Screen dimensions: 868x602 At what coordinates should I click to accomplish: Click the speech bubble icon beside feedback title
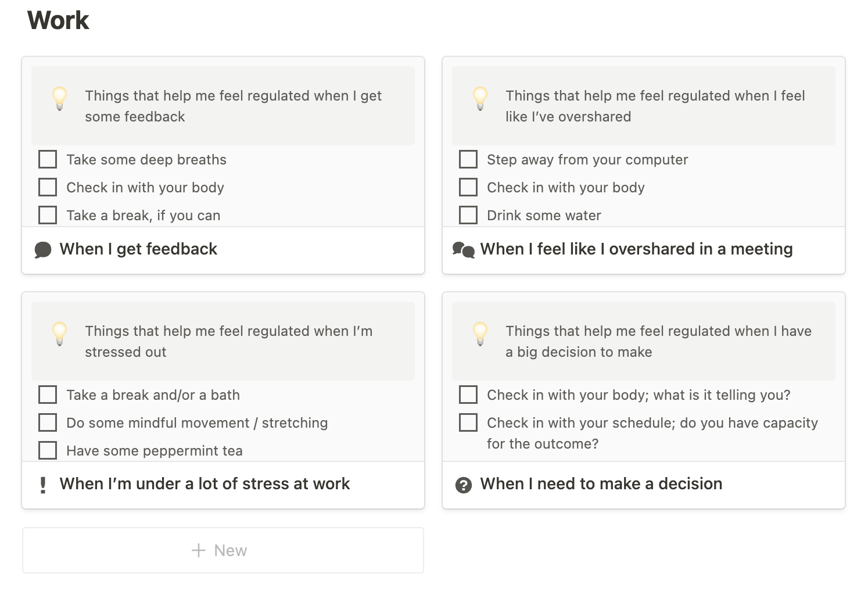43,250
